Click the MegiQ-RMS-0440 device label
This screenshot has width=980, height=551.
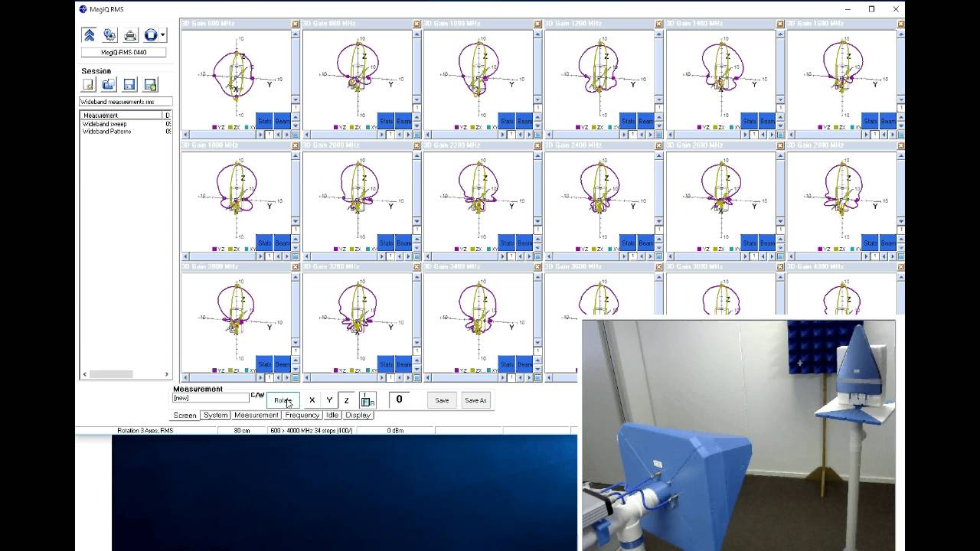[124, 53]
